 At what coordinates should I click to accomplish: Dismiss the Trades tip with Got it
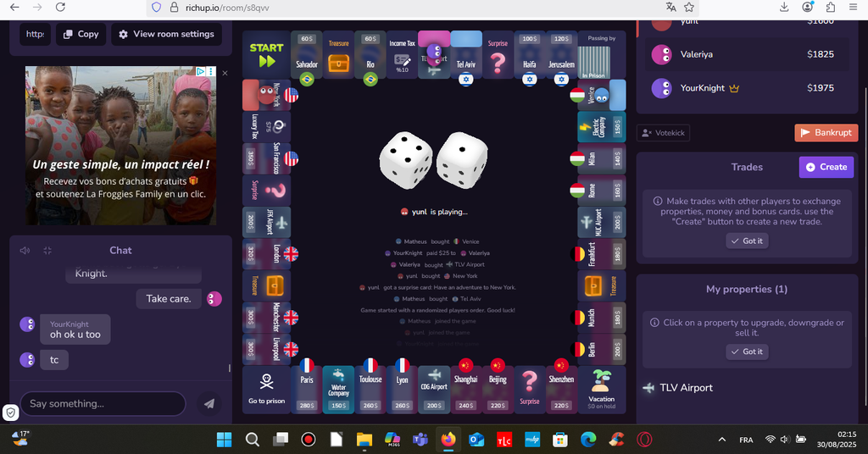click(x=746, y=241)
